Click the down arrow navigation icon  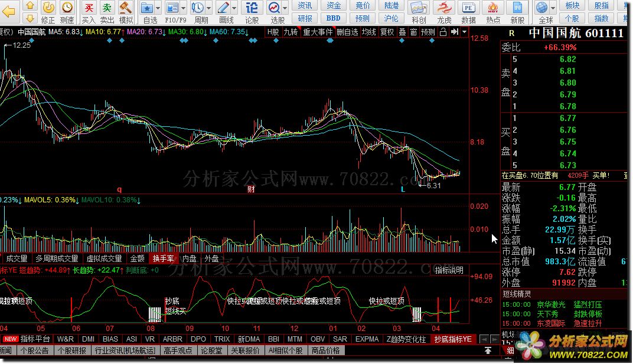pos(30,18)
